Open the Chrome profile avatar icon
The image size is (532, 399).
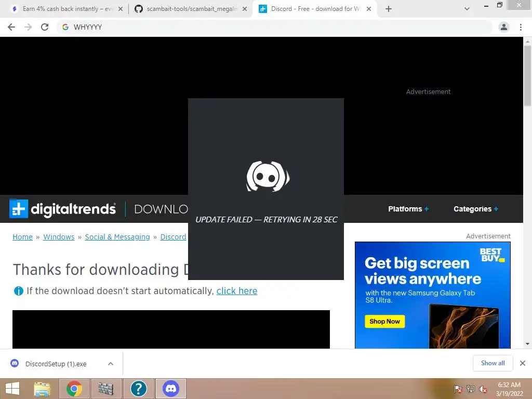coord(504,27)
